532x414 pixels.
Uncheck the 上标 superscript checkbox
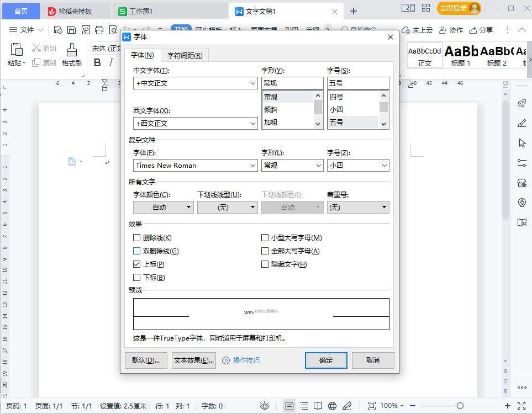(137, 264)
